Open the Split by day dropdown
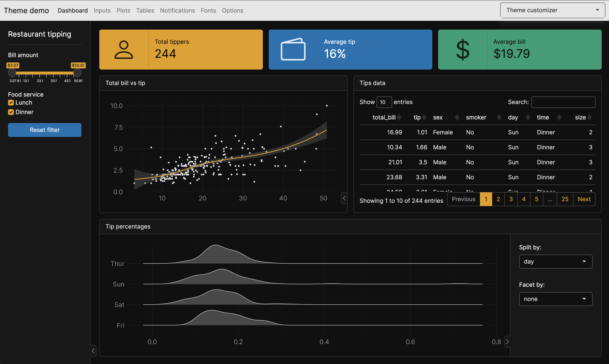Image resolution: width=609 pixels, height=364 pixels. 556,261
